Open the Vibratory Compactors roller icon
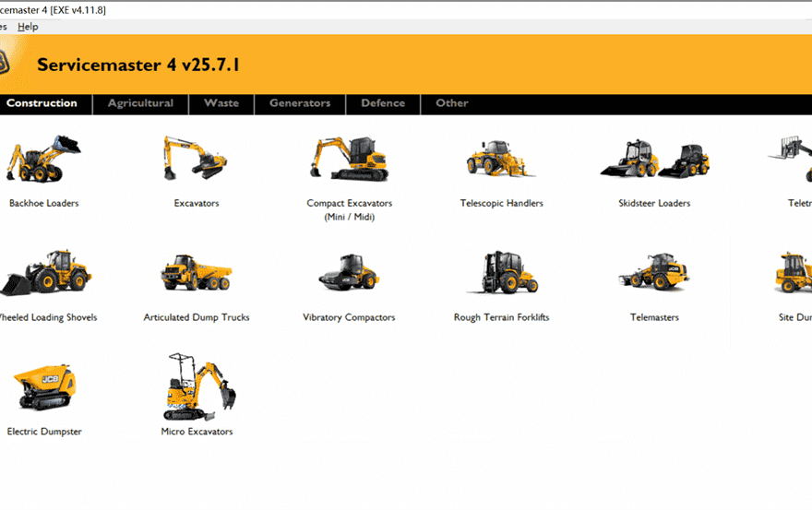812x510 pixels. [x=349, y=274]
